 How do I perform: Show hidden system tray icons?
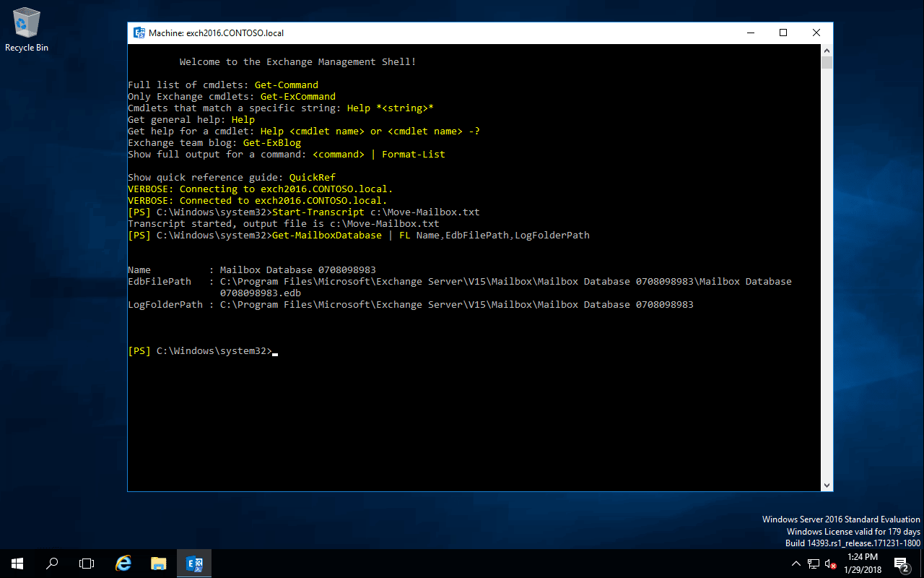pyautogui.click(x=796, y=564)
